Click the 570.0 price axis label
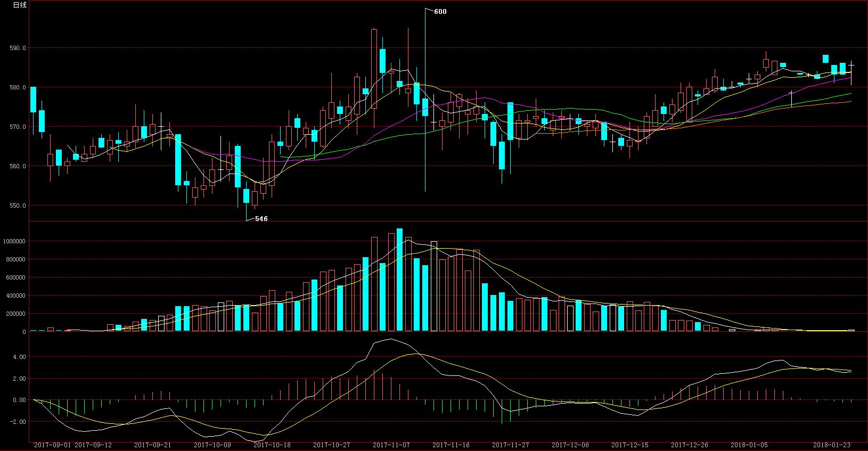 coord(18,127)
